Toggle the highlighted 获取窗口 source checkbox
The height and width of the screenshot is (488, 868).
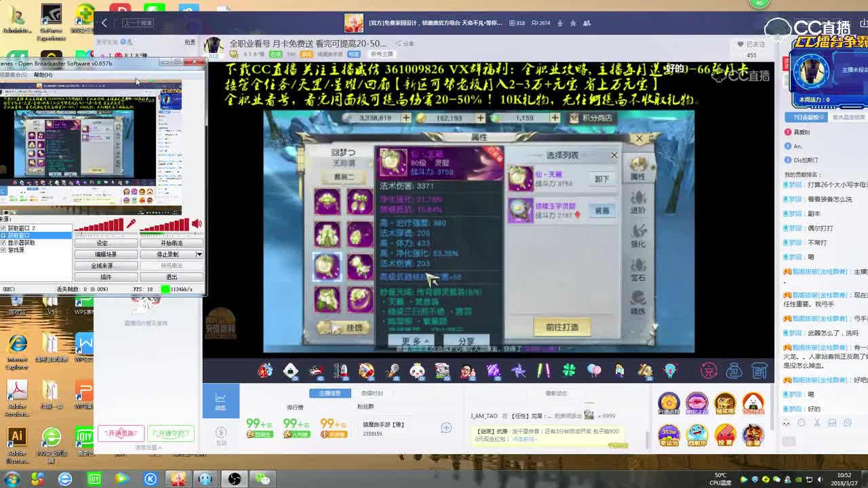pyautogui.click(x=3, y=236)
